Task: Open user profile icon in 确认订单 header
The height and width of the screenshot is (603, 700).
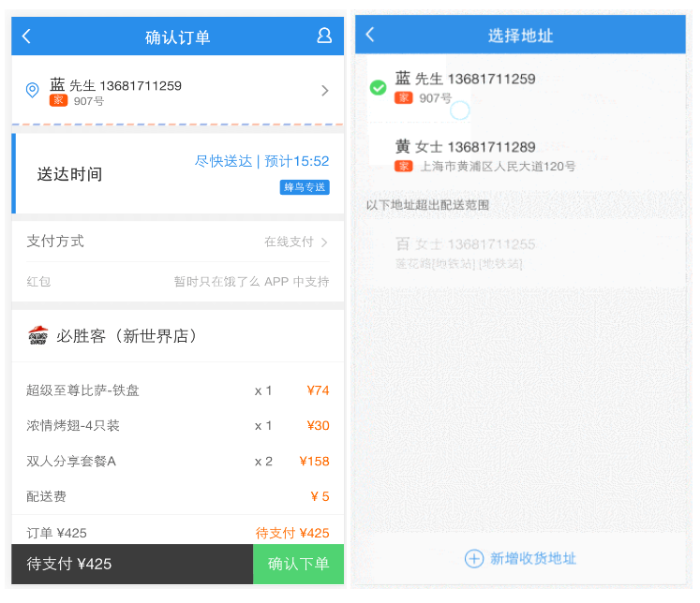Action: tap(324, 36)
